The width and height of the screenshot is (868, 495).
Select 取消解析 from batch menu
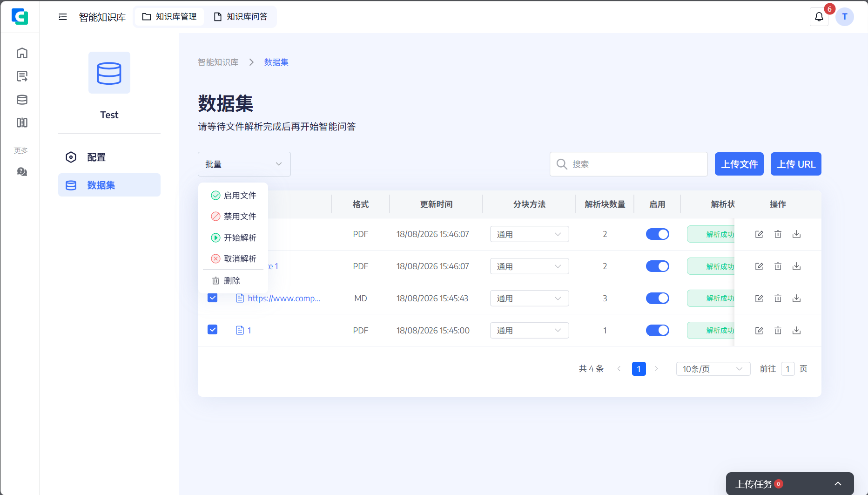click(234, 259)
